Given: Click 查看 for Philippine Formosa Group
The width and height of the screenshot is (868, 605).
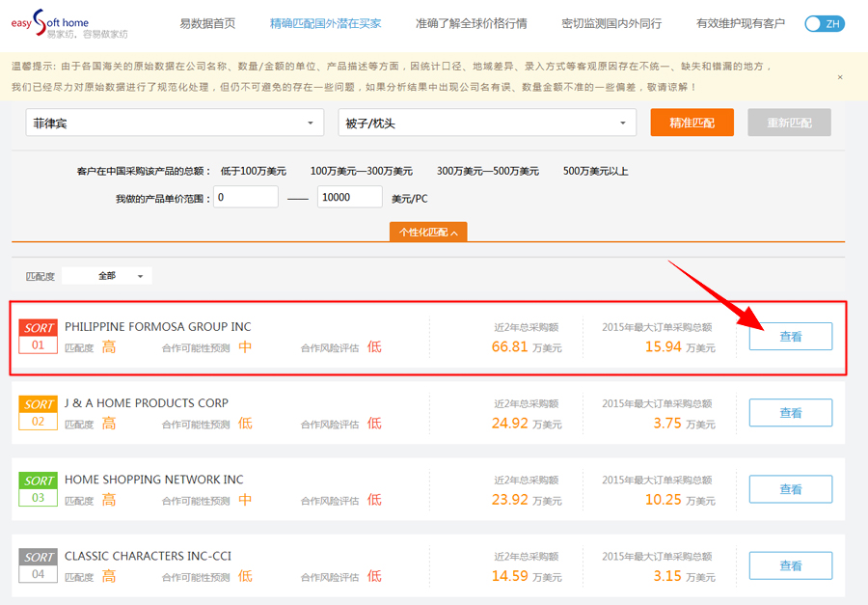Looking at the screenshot, I should pos(791,337).
